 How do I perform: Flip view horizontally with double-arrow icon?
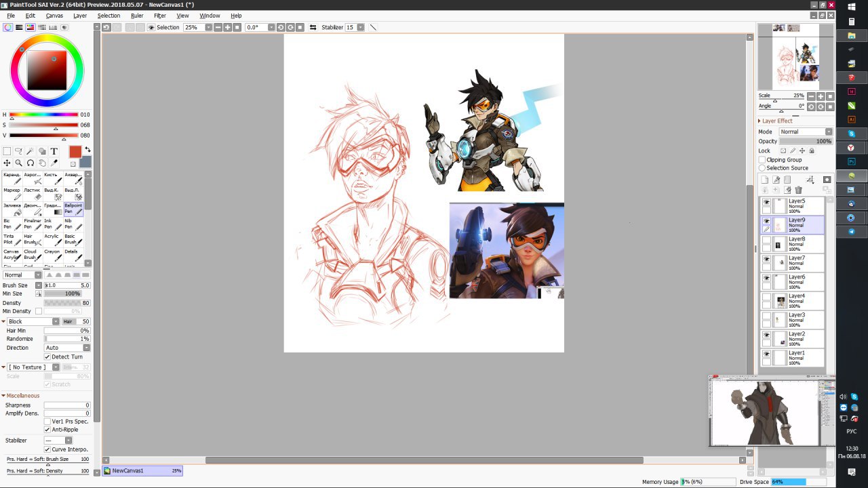click(x=313, y=27)
